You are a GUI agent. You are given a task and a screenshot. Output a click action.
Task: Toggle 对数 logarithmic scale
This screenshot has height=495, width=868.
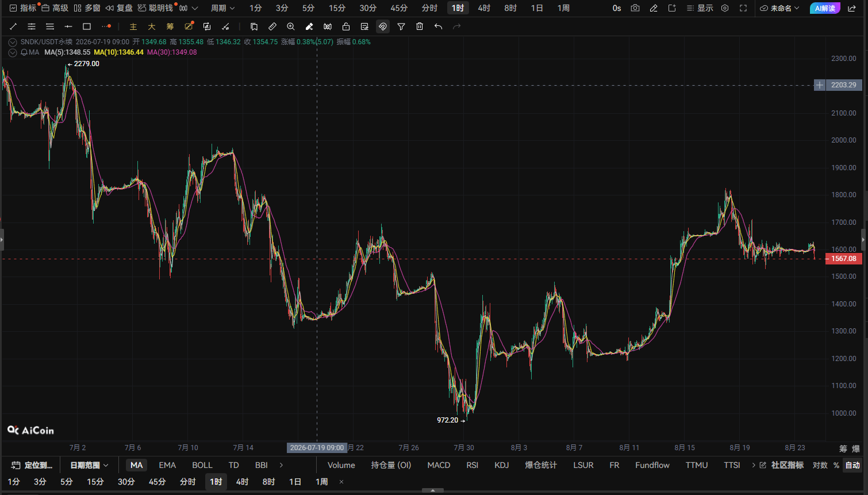tap(820, 465)
